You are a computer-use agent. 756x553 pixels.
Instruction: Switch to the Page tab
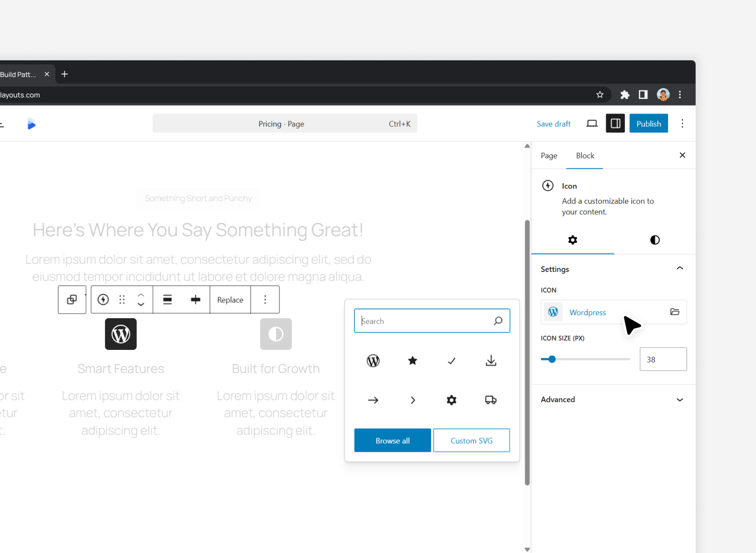(549, 156)
